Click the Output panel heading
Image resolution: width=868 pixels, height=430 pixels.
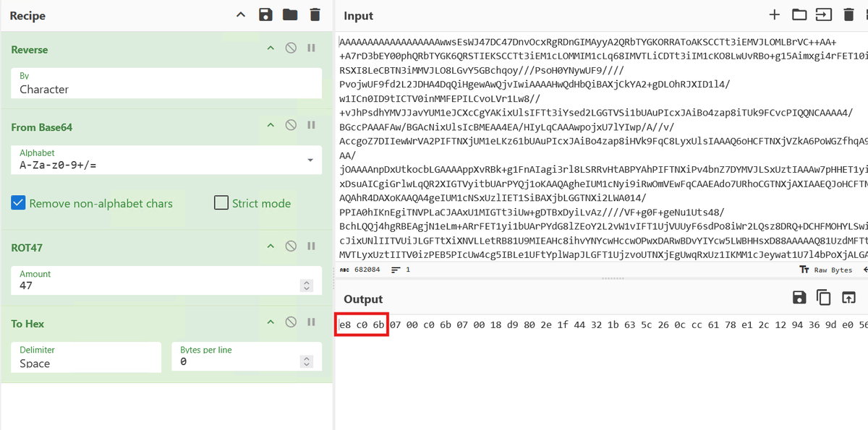click(x=363, y=299)
